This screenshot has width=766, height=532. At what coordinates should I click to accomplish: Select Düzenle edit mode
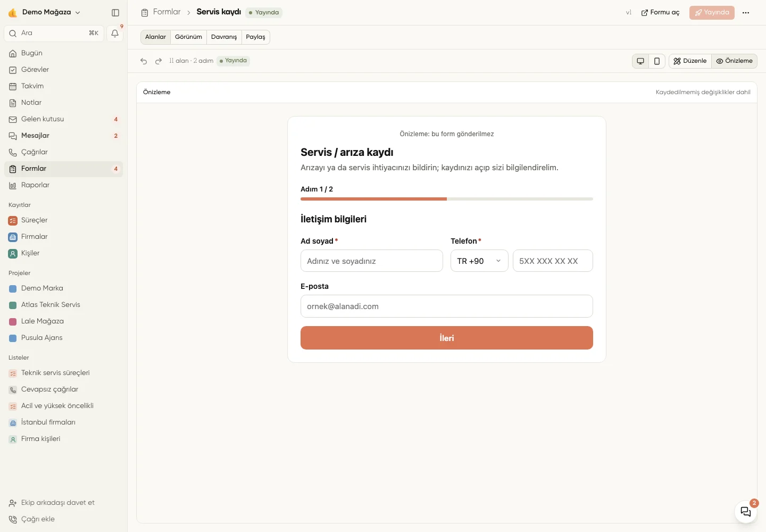(690, 61)
